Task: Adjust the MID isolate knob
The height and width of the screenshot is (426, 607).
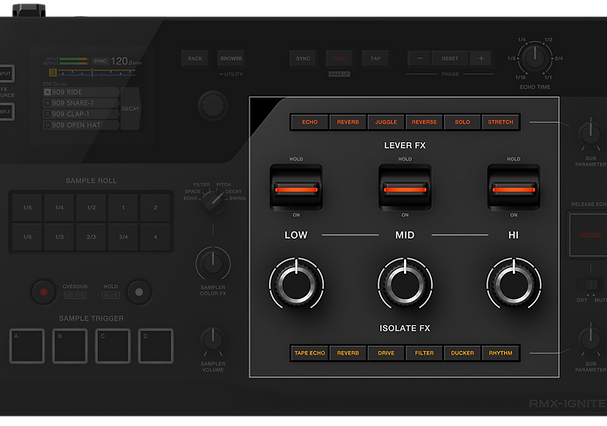Action: pos(405,283)
